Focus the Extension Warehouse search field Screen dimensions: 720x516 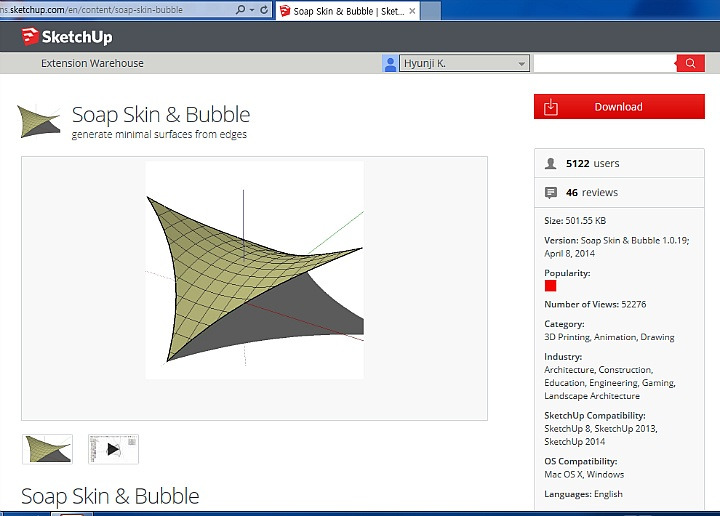coord(605,63)
